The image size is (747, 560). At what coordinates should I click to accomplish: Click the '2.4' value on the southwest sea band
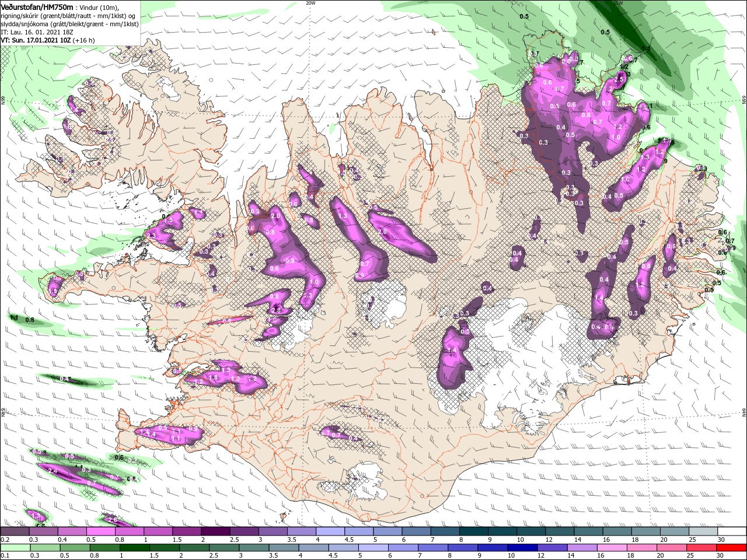pyautogui.click(x=53, y=471)
